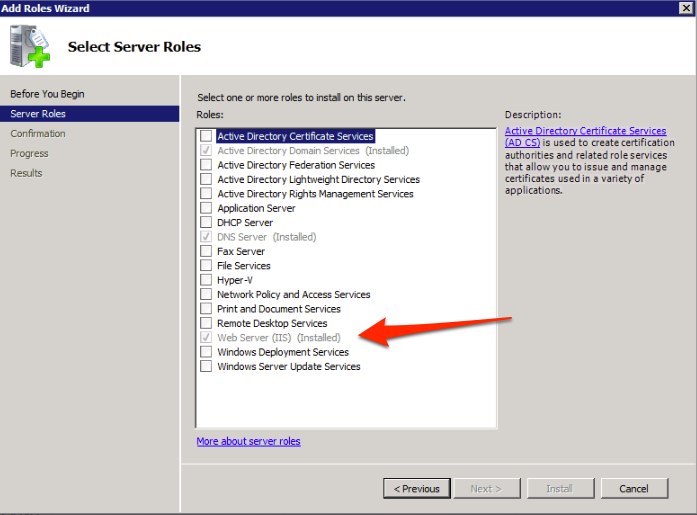Click the installed Web Server (IIS) checkbox
697x515 pixels.
(x=206, y=337)
